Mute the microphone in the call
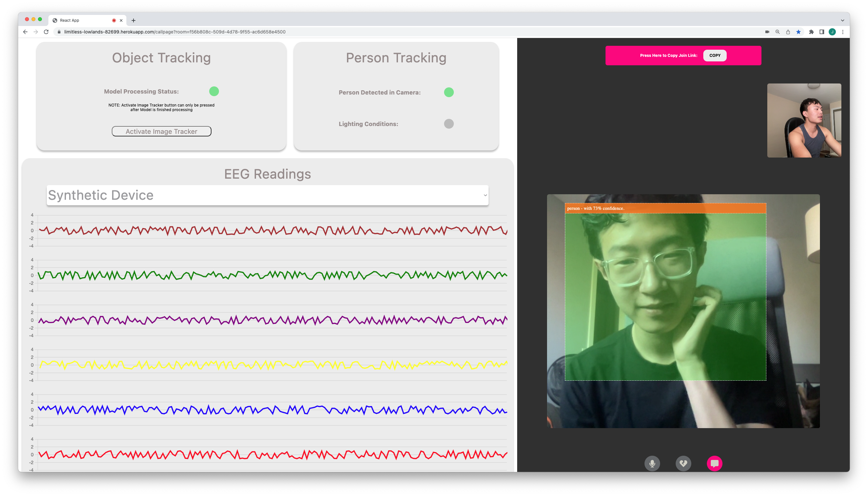868x496 pixels. click(652, 463)
